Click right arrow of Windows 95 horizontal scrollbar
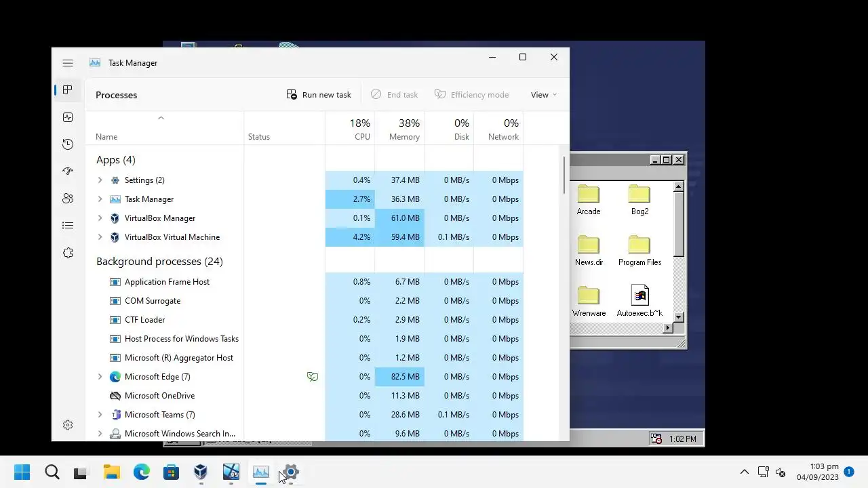Viewport: 868px width, 488px height. (x=668, y=328)
